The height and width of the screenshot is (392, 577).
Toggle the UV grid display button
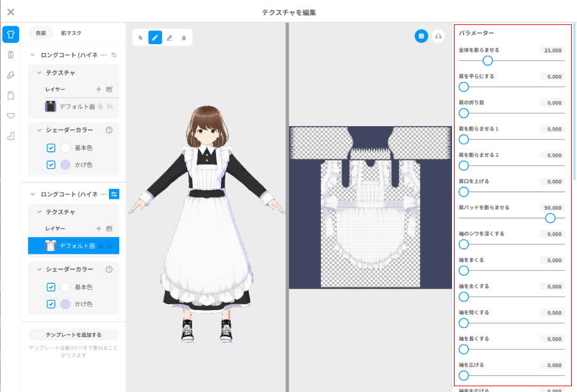pyautogui.click(x=421, y=36)
